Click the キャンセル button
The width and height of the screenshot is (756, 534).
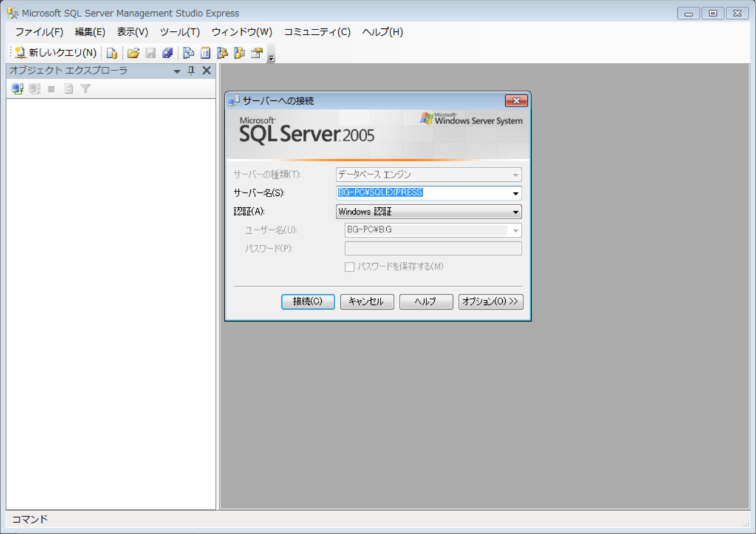click(x=367, y=302)
